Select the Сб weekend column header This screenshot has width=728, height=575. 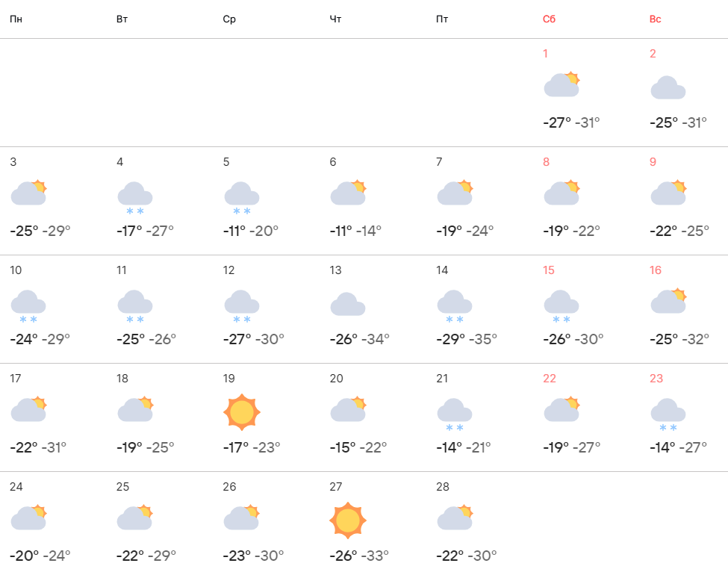click(x=549, y=19)
